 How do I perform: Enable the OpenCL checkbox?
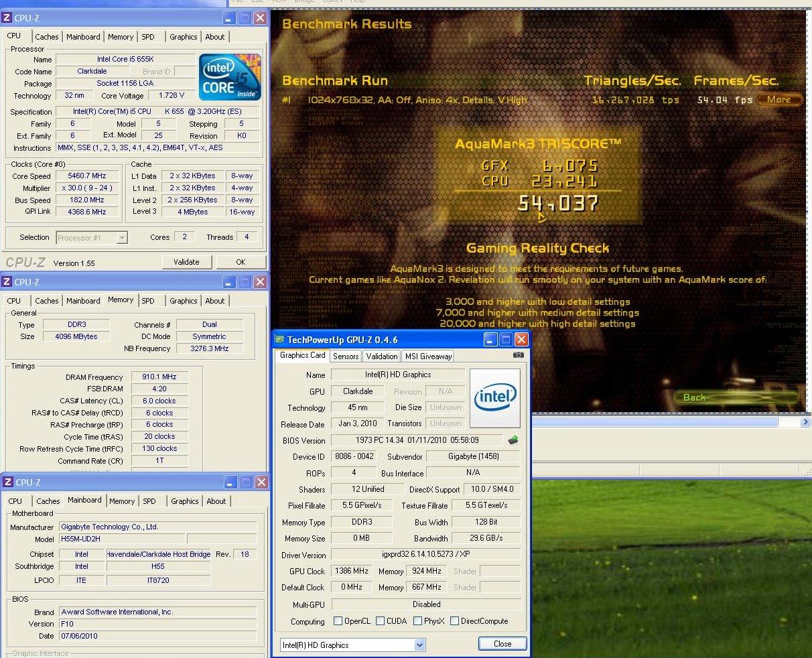(338, 621)
